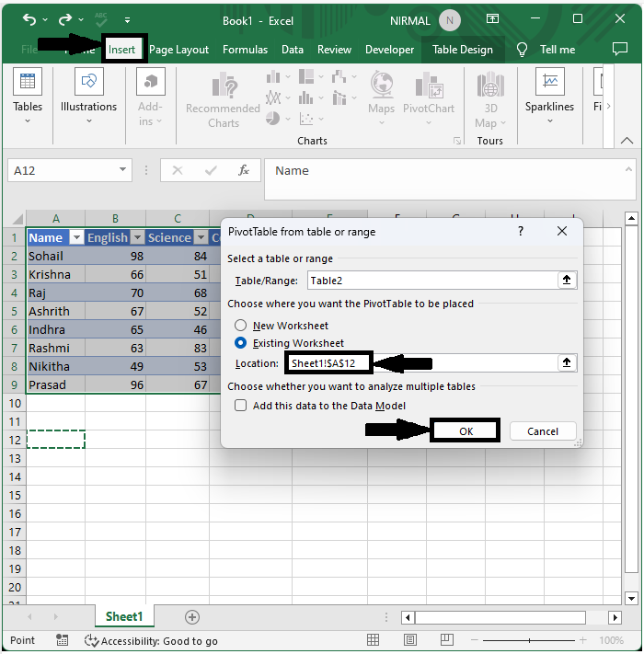Switch to the Formulas tab
The image size is (644, 654).
pyautogui.click(x=246, y=50)
